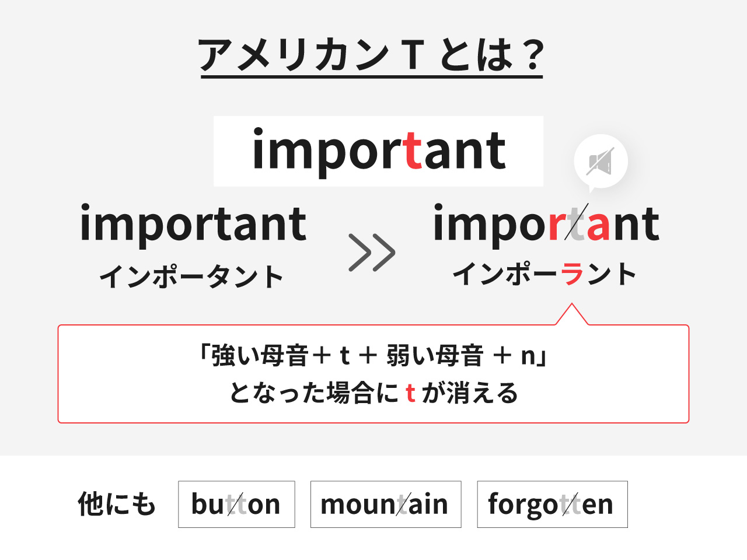
Task: Select the "button" example box
Action: (x=236, y=505)
